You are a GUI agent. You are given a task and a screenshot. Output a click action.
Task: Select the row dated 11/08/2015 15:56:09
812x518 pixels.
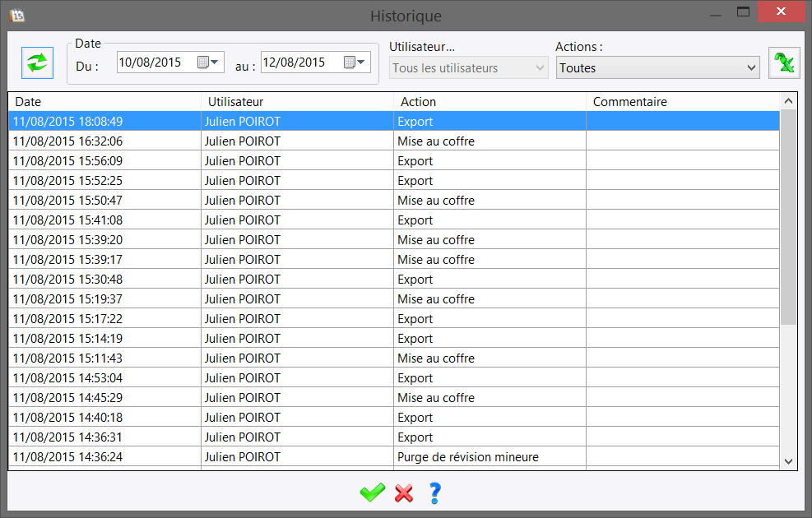point(394,160)
